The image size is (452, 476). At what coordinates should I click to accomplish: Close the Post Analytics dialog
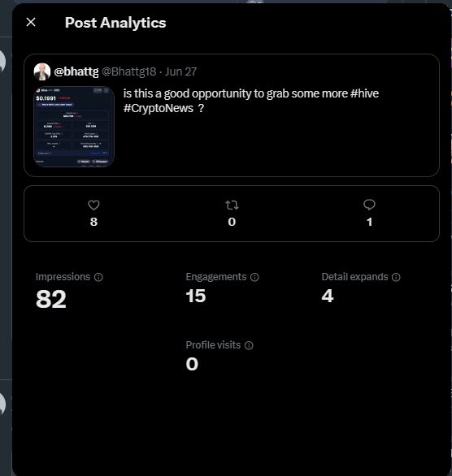(31, 22)
